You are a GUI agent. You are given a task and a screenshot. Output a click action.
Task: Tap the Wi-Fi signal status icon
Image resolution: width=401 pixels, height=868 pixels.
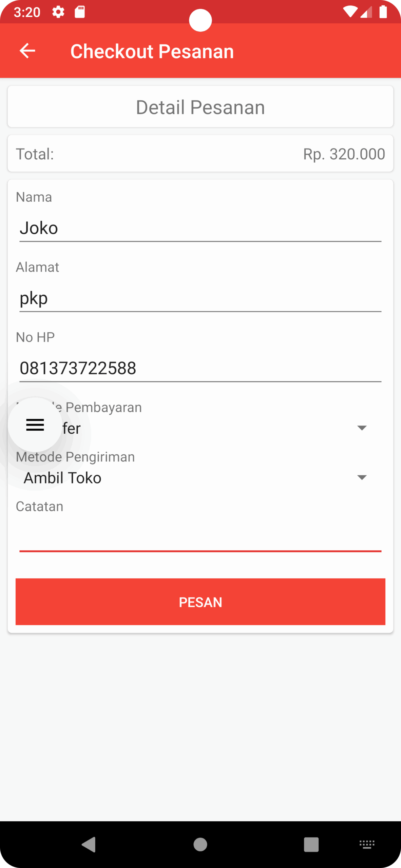(349, 12)
